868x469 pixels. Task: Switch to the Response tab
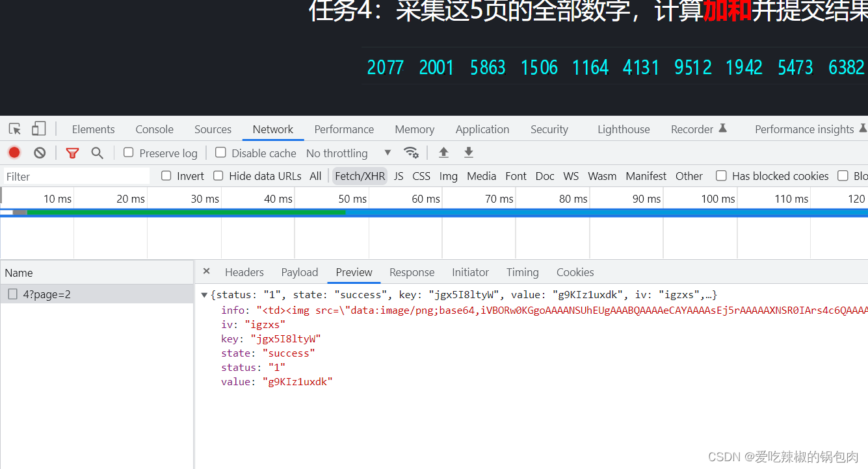412,272
